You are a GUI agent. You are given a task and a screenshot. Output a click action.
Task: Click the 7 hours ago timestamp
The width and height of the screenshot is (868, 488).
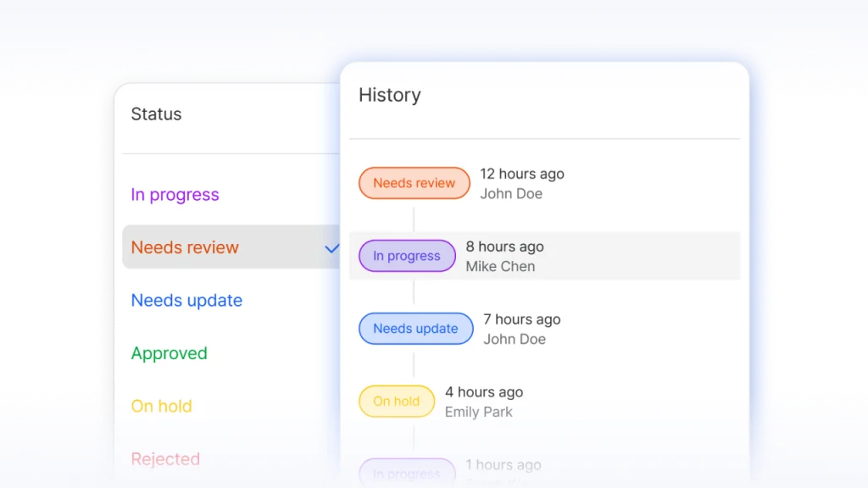click(x=521, y=319)
